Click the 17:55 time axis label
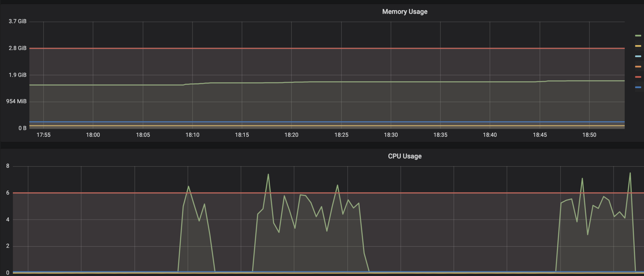The width and height of the screenshot is (644, 276). click(43, 135)
